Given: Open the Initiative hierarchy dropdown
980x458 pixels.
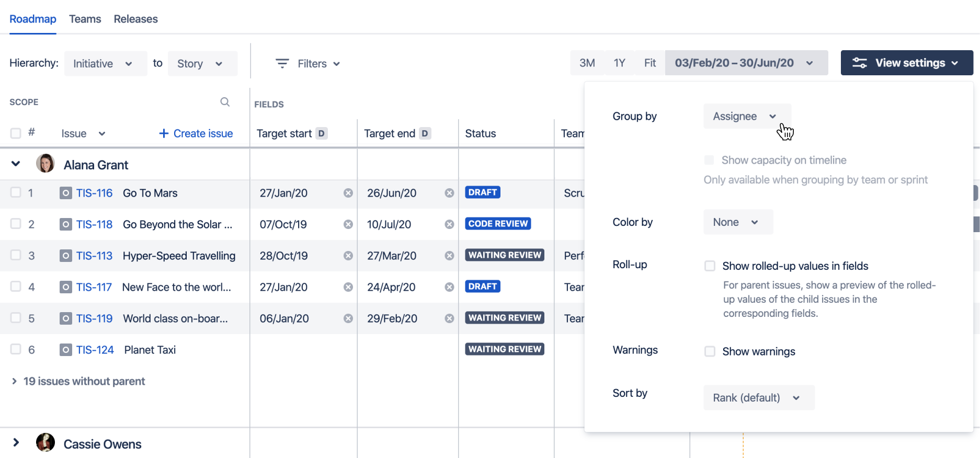Looking at the screenshot, I should 106,63.
